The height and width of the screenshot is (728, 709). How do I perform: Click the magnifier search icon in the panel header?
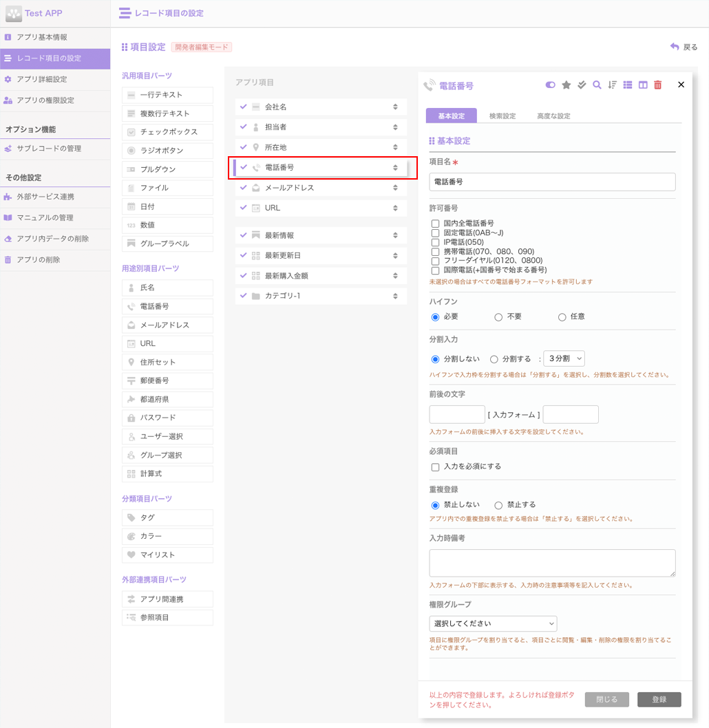point(597,85)
